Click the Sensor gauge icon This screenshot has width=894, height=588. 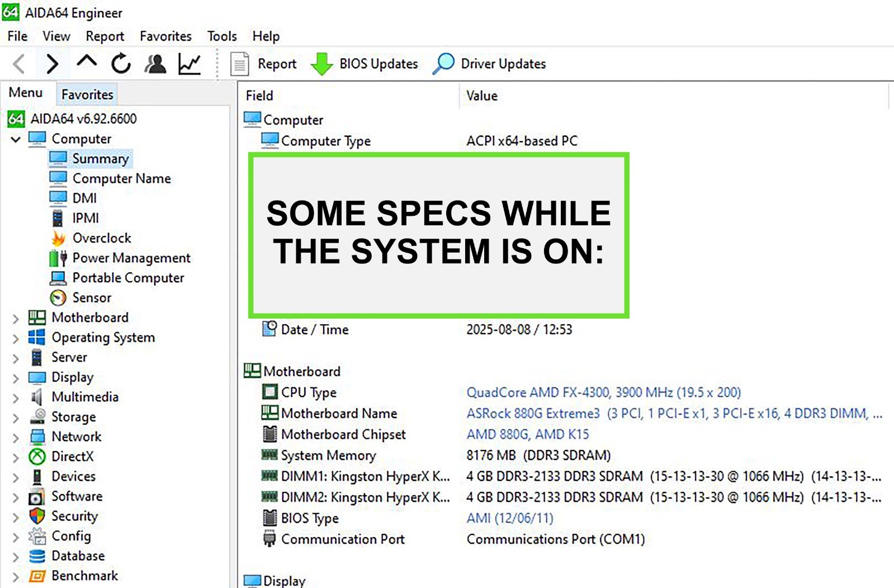point(58,298)
